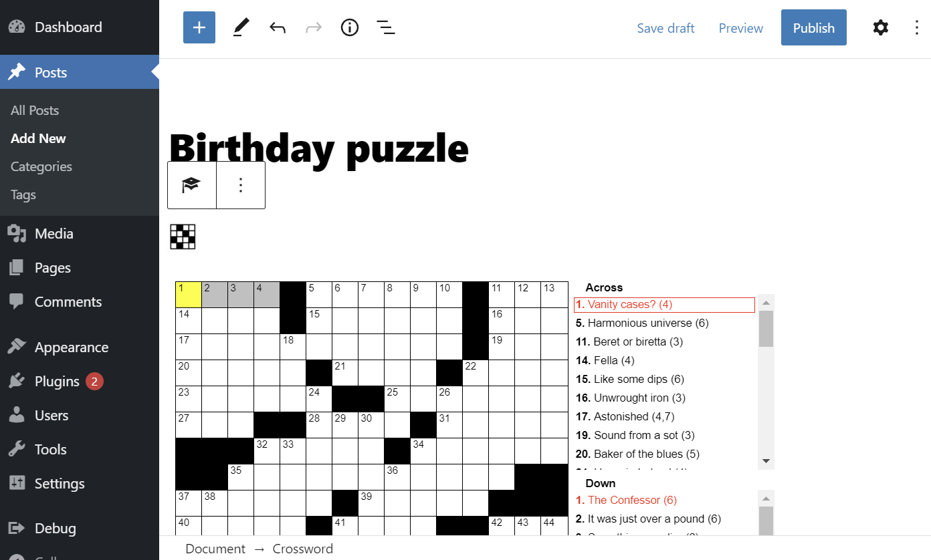Click the small crossword grid icon
The image size is (931, 560).
(x=183, y=237)
